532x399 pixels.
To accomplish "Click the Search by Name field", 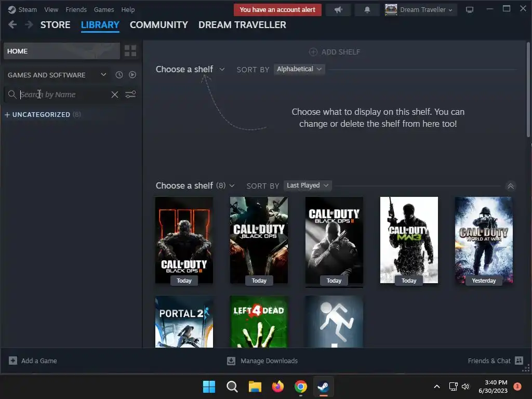I will click(x=64, y=95).
